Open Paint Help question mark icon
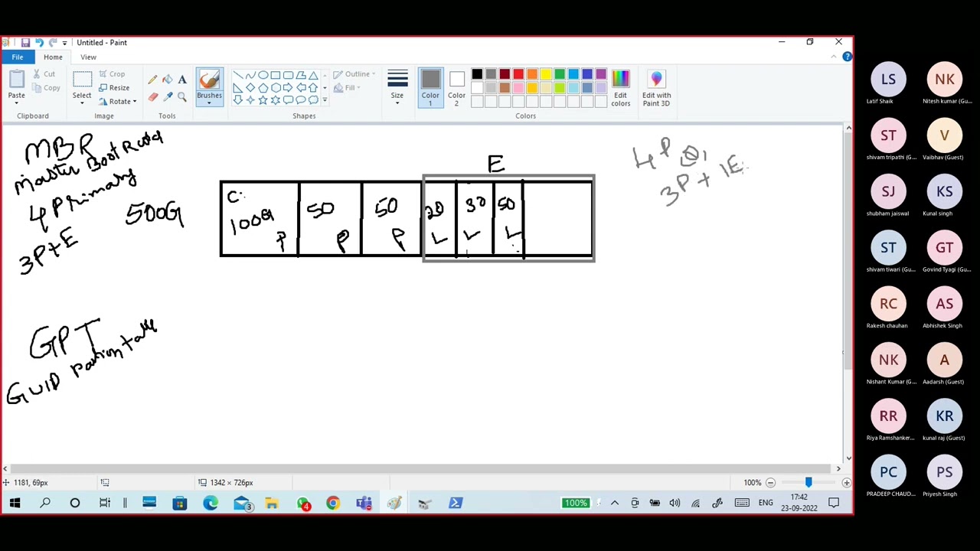 (847, 57)
